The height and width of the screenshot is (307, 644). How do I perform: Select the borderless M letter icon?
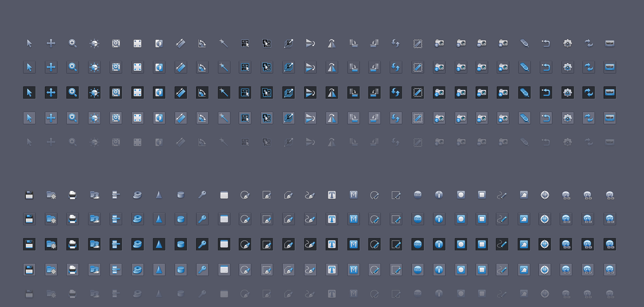tap(353, 195)
